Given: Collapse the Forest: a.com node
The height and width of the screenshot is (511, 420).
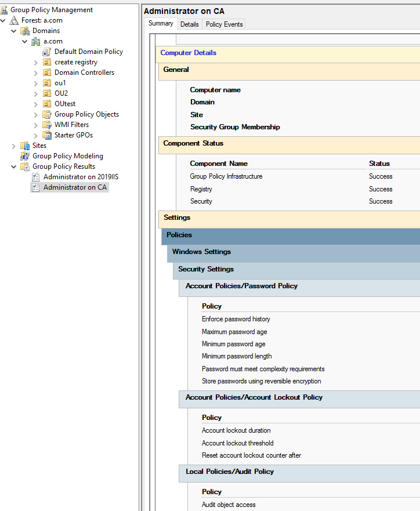Looking at the screenshot, I should click(3, 20).
